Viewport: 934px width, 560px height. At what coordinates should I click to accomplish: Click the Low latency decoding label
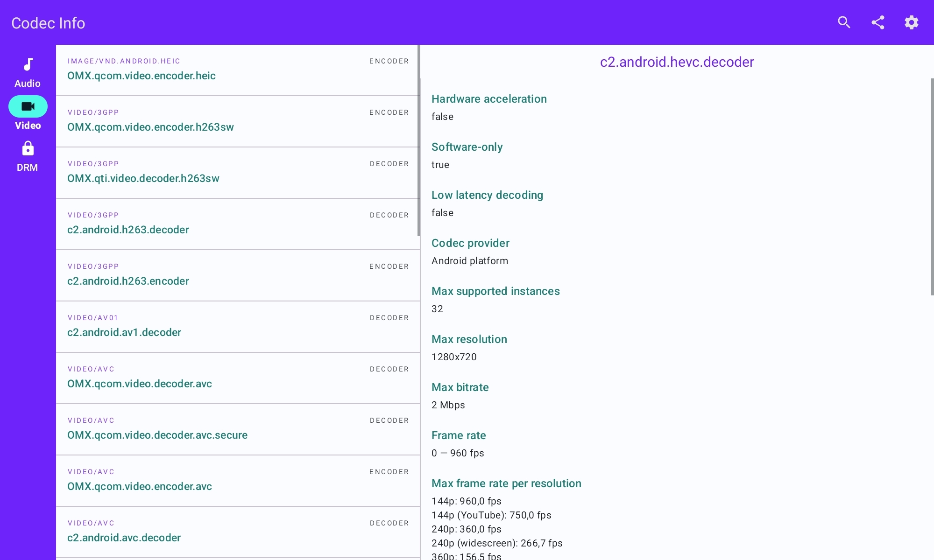pos(487,195)
